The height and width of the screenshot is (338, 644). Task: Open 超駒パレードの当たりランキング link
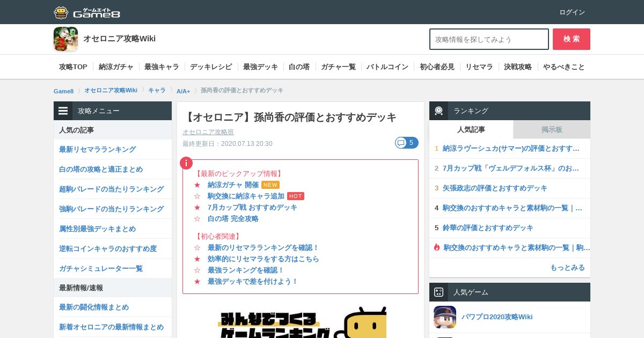(x=112, y=189)
